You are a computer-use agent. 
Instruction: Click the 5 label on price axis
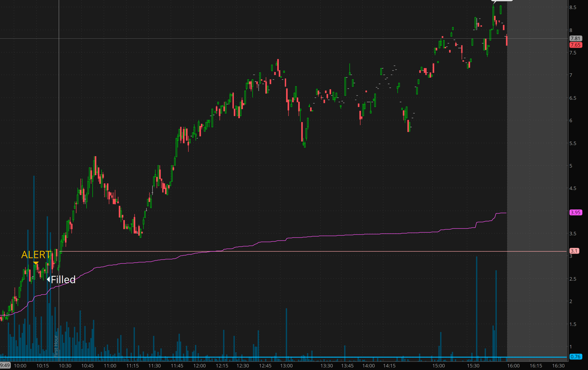(x=571, y=166)
